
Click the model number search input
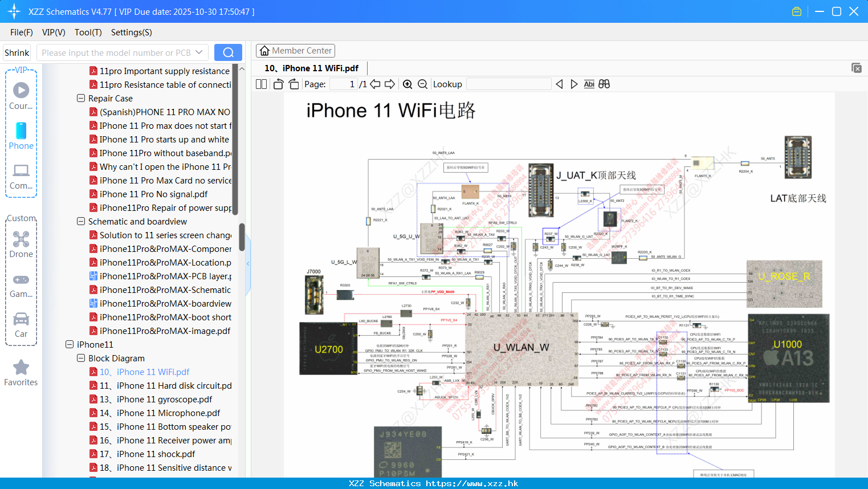[116, 52]
